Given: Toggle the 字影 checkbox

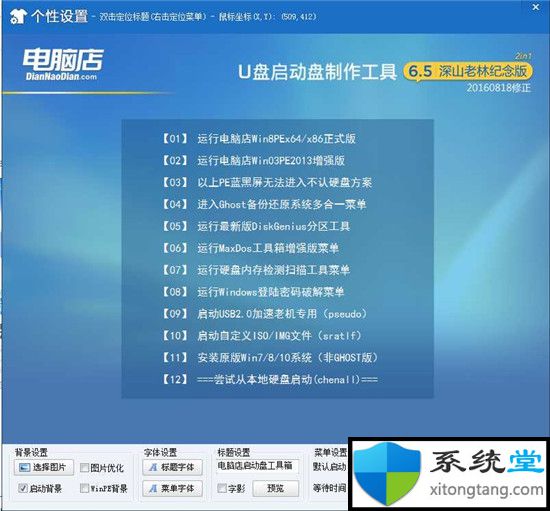Looking at the screenshot, I should coord(221,488).
